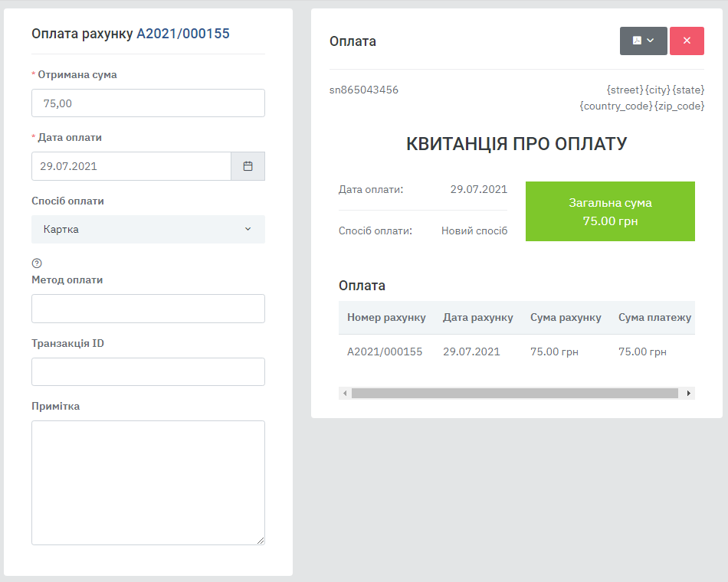The image size is (728, 582).
Task: Select the Транзакція ID text field
Action: pos(148,371)
